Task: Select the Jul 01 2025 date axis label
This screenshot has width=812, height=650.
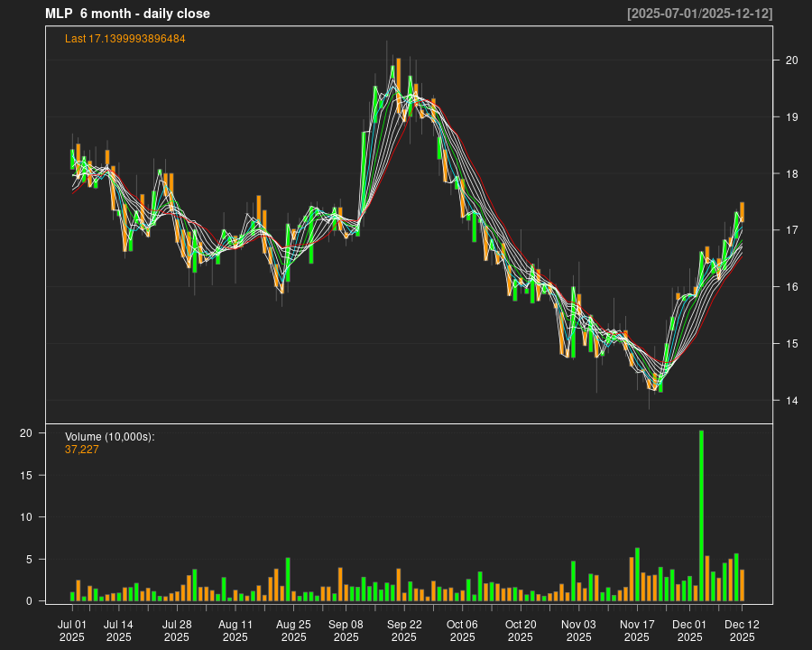Action: pos(72,630)
